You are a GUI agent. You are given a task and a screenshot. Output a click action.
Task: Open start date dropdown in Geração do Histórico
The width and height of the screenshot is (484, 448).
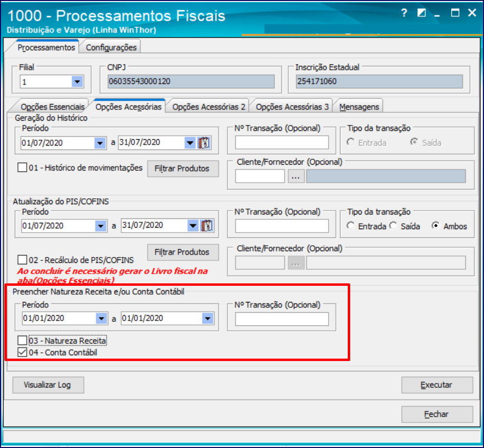point(100,143)
